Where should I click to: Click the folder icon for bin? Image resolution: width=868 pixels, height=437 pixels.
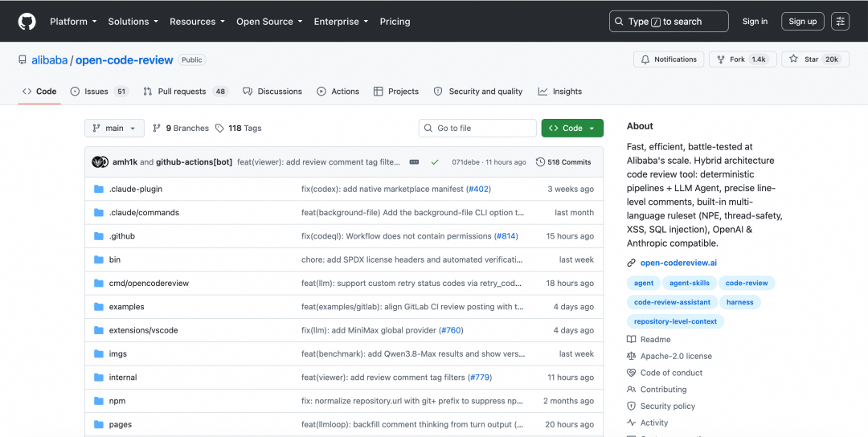[99, 260]
